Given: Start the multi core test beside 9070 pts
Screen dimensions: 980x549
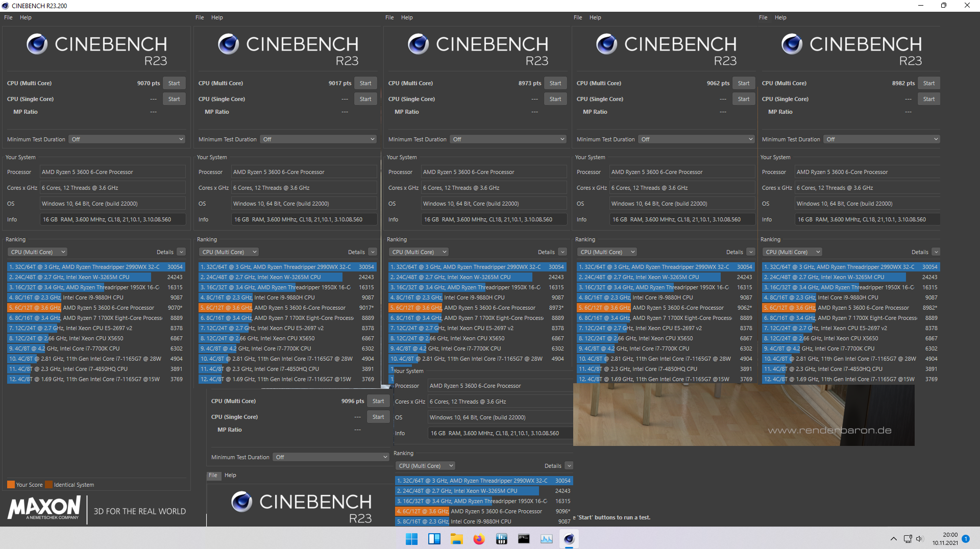Looking at the screenshot, I should tap(174, 83).
